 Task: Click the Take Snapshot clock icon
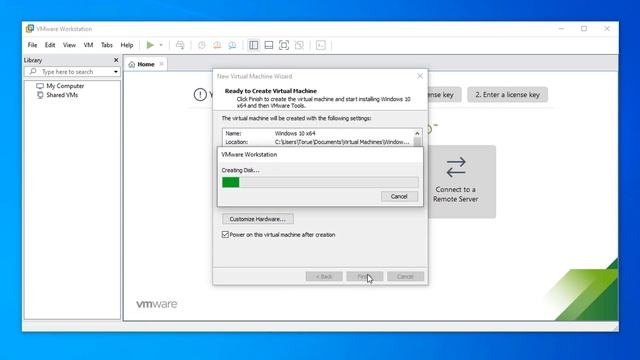[x=202, y=45]
